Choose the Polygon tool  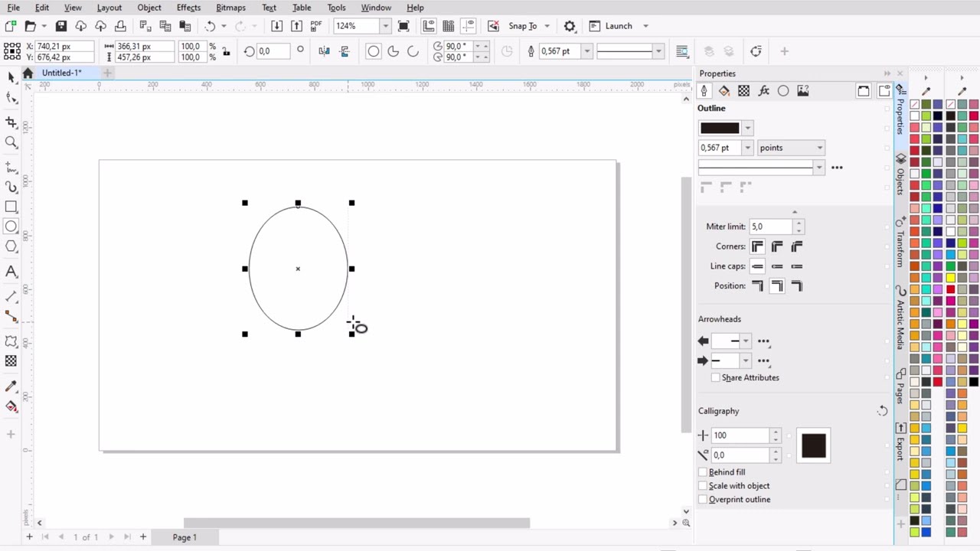point(11,246)
